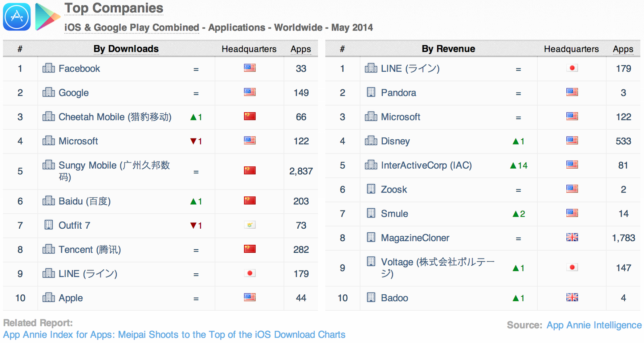Click the building icon beside Outfit 7

(49, 225)
